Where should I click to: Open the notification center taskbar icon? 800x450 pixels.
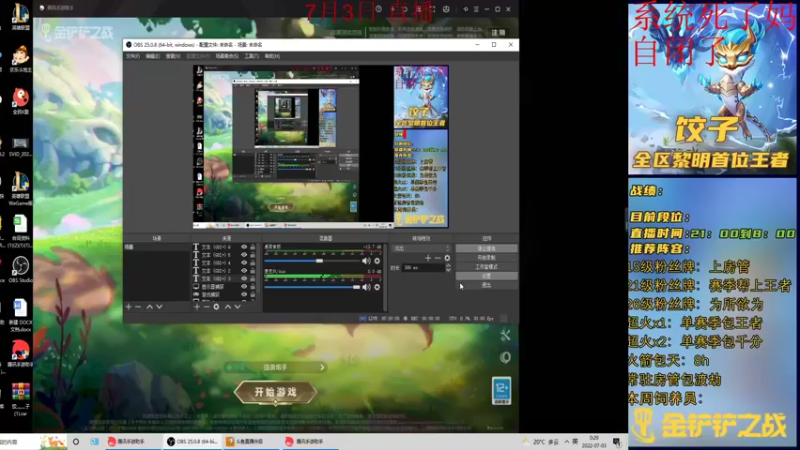(x=617, y=442)
